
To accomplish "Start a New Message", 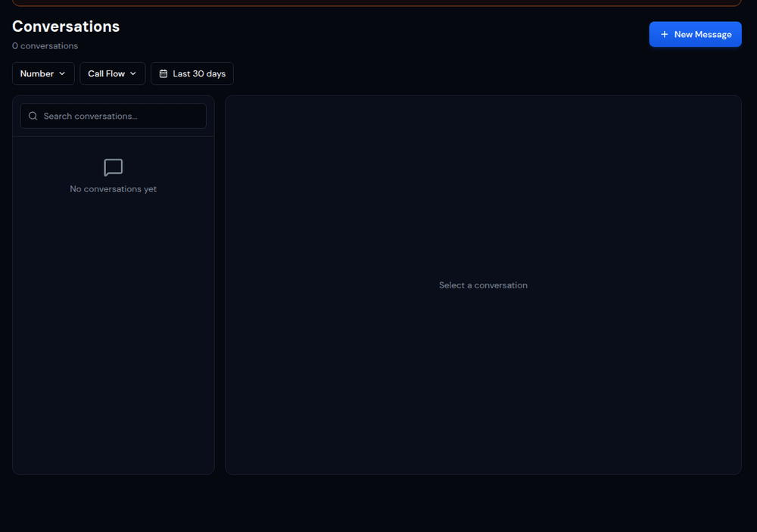I will [x=695, y=34].
